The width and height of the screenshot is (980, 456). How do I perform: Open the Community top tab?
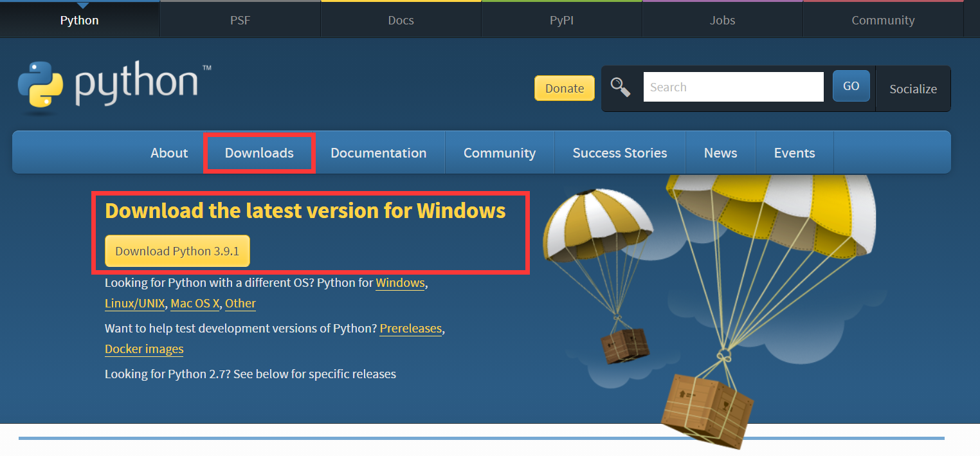tap(883, 20)
